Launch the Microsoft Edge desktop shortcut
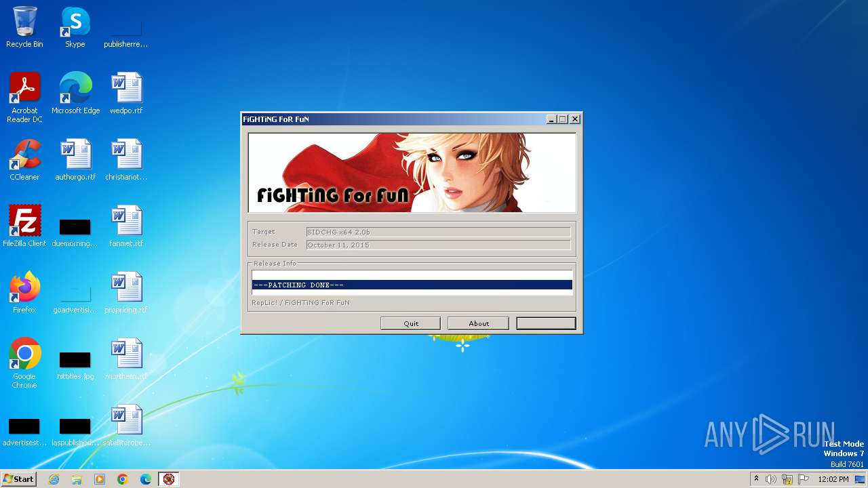Screen dimensions: 868x488 click(75, 93)
